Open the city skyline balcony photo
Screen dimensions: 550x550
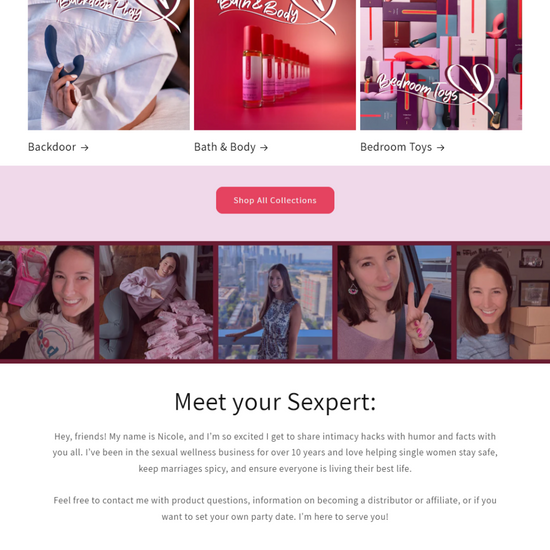275,302
